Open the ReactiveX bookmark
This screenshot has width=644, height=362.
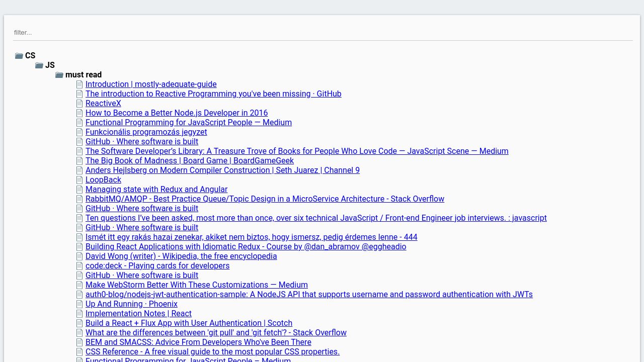pyautogui.click(x=103, y=103)
